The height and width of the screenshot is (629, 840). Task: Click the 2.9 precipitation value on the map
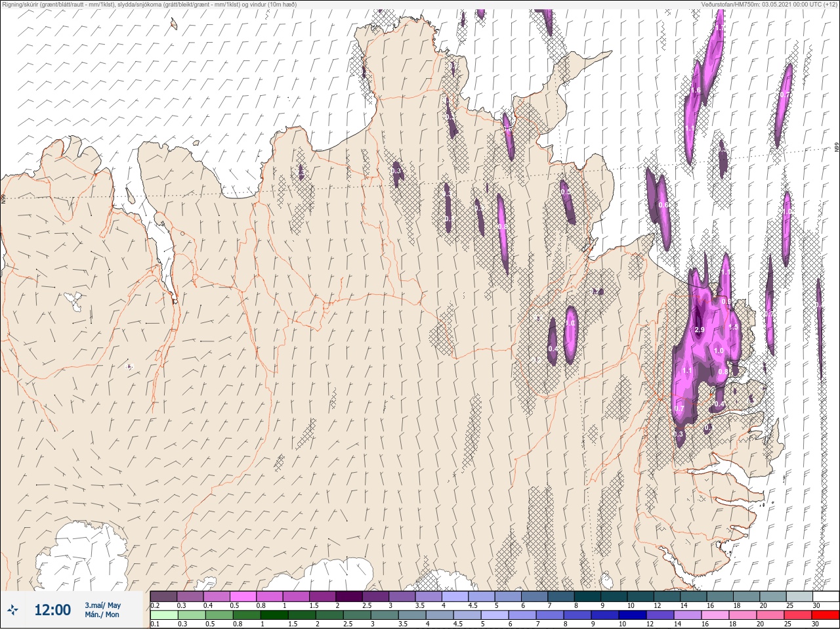click(699, 330)
